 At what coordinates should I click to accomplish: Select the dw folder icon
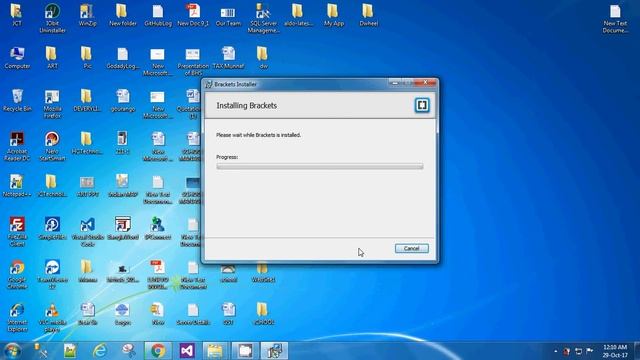[263, 58]
